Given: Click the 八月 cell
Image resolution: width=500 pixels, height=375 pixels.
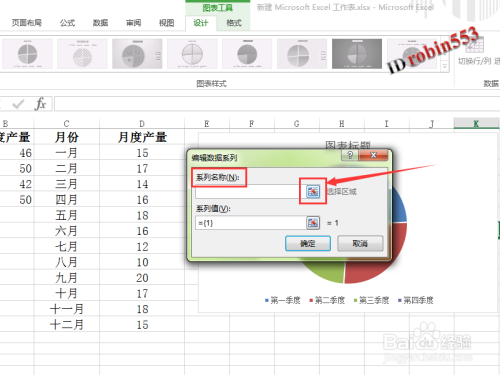Looking at the screenshot, I should pyautogui.click(x=67, y=262).
